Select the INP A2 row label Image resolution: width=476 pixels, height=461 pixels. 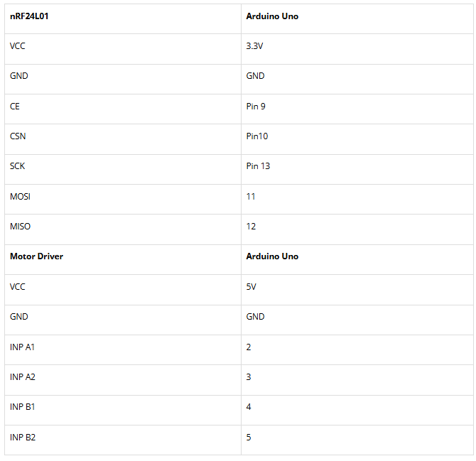pos(22,376)
